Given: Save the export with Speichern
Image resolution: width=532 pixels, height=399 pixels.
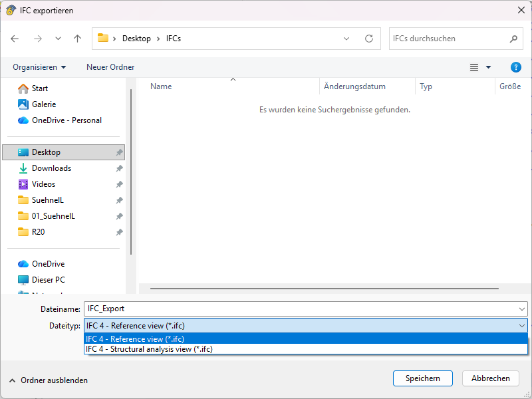Looking at the screenshot, I should coord(423,378).
